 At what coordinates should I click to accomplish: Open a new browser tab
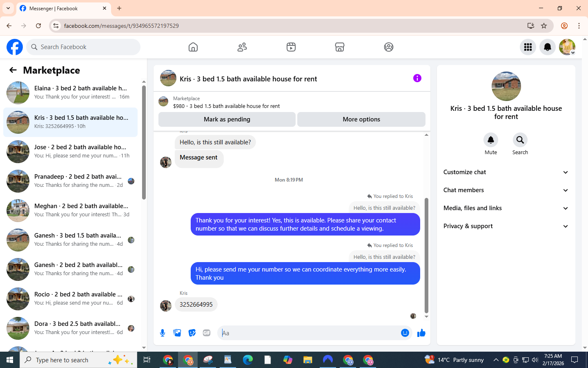(x=119, y=8)
